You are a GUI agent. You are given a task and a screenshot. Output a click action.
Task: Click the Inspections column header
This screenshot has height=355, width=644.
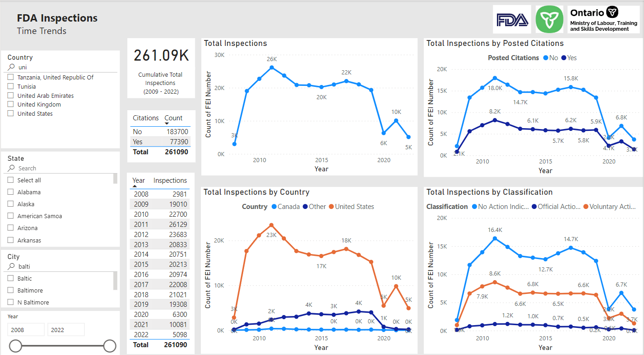coord(170,180)
